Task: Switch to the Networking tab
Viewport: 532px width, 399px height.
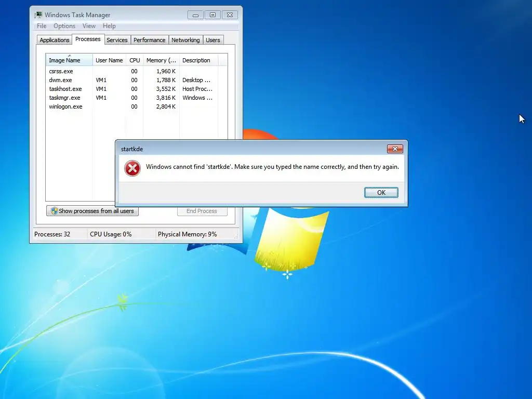Action: point(185,40)
